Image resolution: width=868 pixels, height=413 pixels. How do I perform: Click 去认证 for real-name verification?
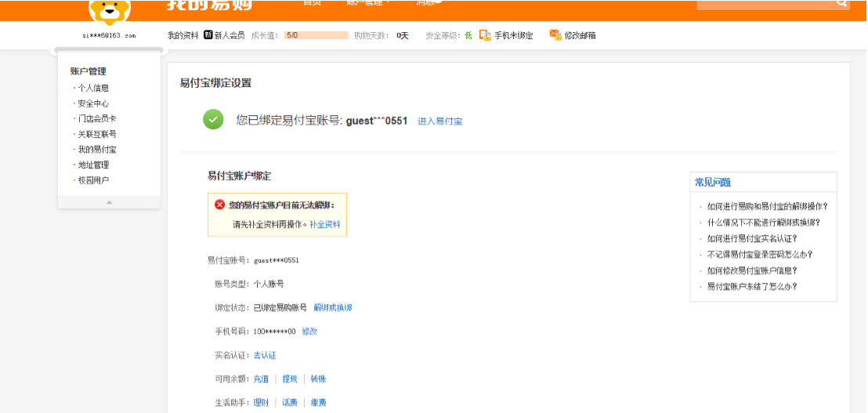tap(265, 356)
